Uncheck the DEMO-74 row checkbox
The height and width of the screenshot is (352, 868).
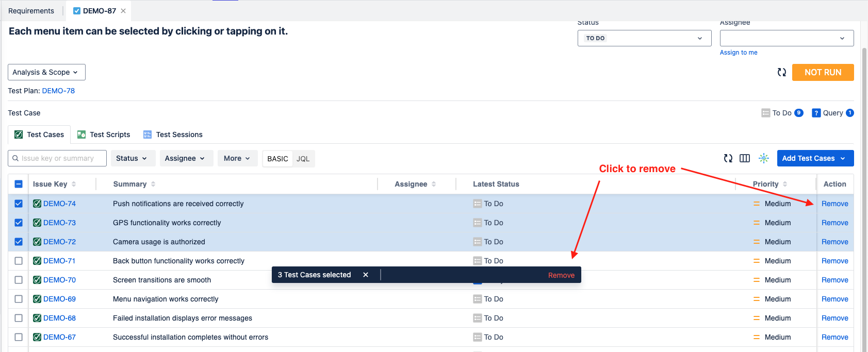[19, 204]
